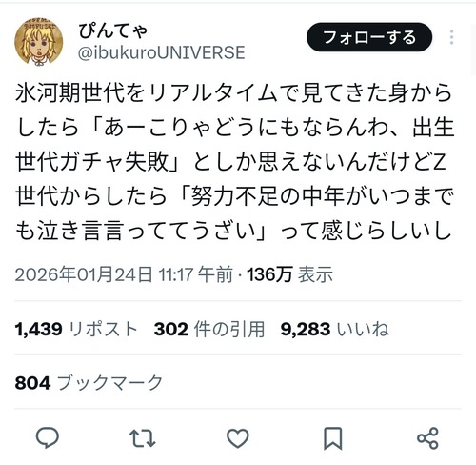Viewport: 476px width, 465px height.
Task: Click the 804 ブックマーク count
Action: click(x=89, y=382)
